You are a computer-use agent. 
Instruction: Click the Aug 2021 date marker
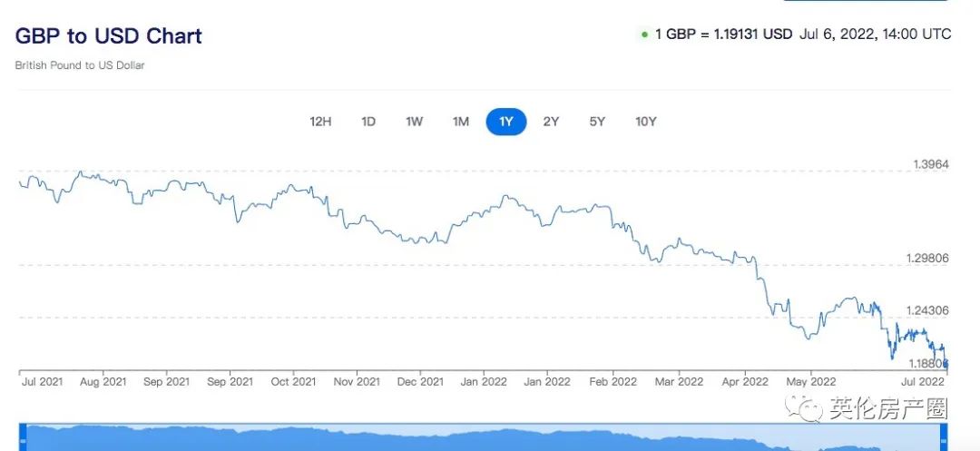coord(103,382)
